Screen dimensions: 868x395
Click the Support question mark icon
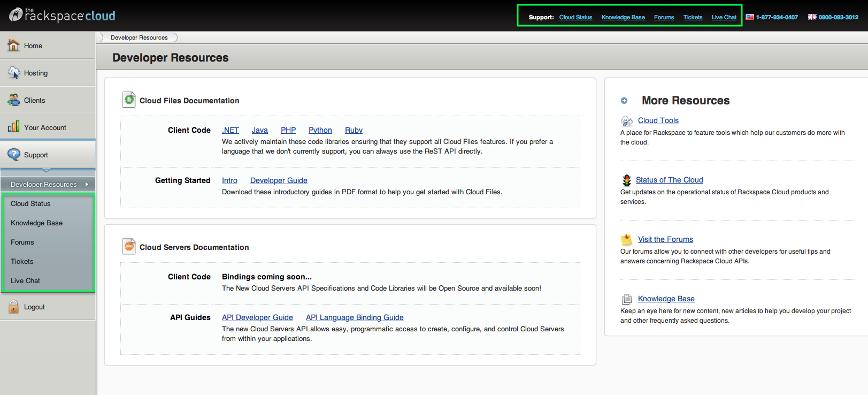(x=14, y=155)
